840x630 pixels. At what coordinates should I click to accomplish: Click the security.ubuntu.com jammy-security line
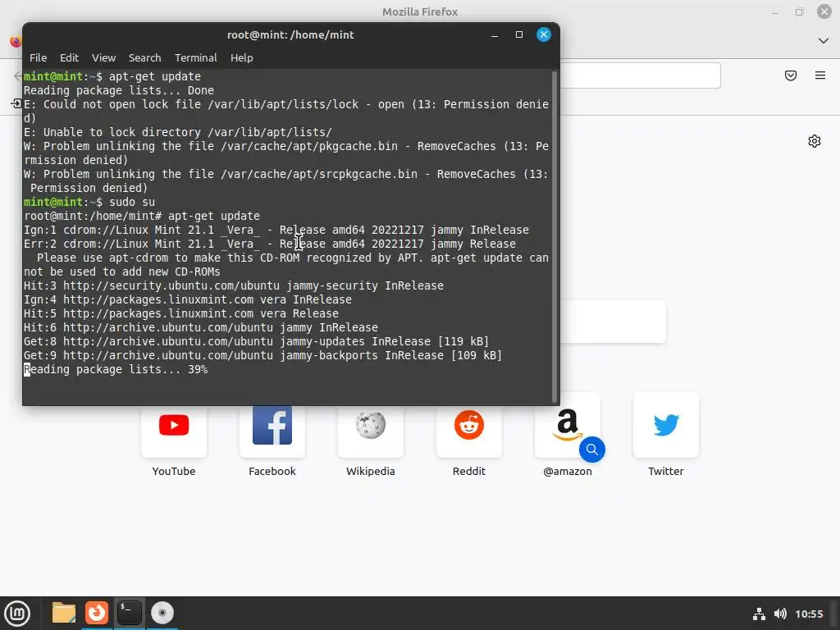pyautogui.click(x=234, y=285)
